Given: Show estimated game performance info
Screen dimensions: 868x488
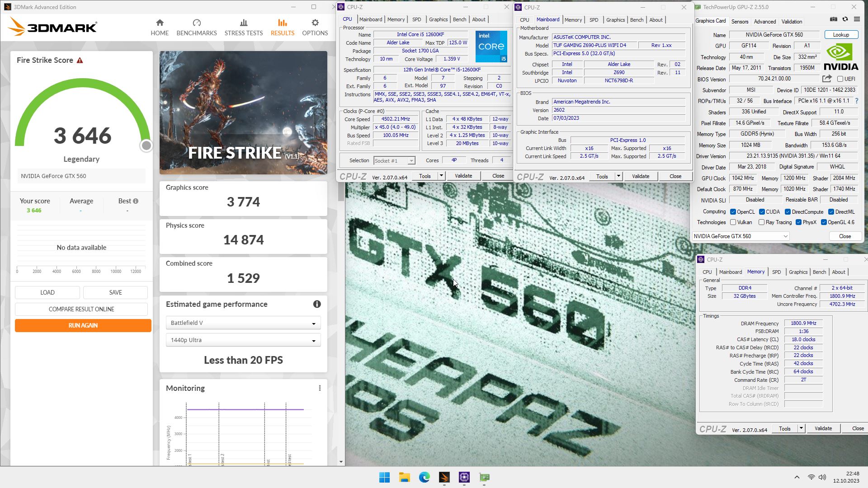Looking at the screenshot, I should click(317, 304).
